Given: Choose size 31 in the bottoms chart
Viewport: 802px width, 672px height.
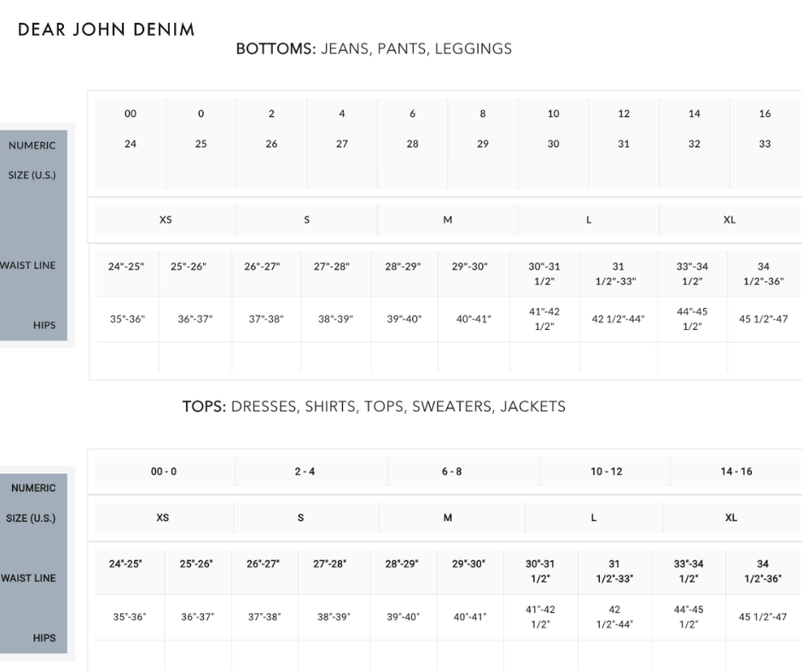Looking at the screenshot, I should [x=624, y=144].
